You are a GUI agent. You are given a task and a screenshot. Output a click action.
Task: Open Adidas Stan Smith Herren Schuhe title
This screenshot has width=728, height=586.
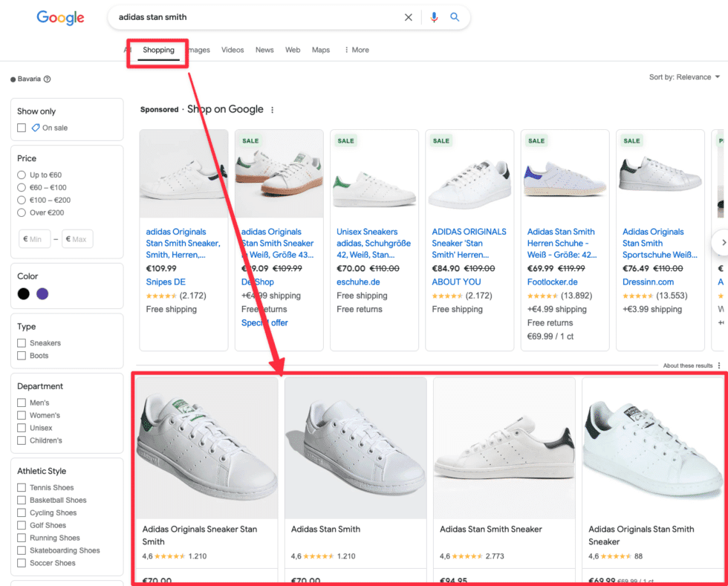(x=562, y=244)
